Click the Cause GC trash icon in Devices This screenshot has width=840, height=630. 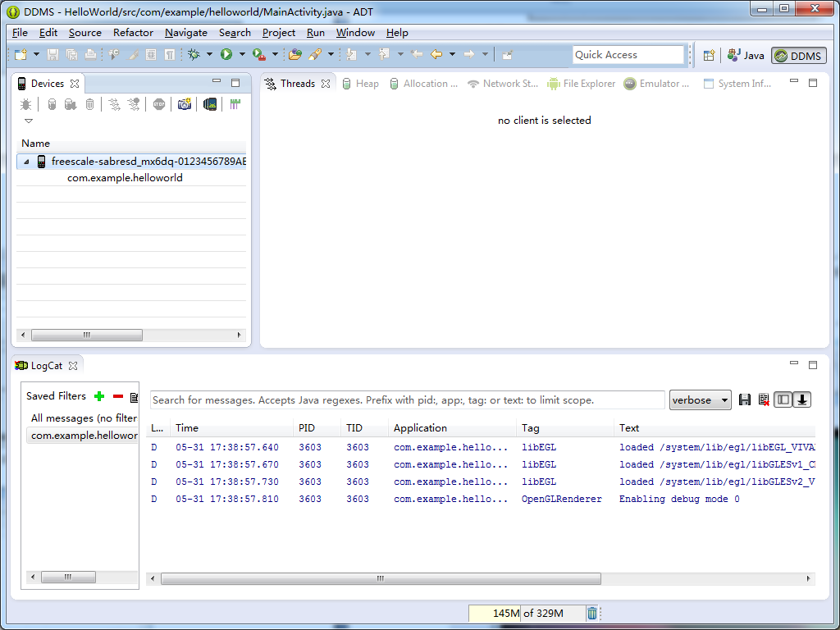(x=90, y=104)
